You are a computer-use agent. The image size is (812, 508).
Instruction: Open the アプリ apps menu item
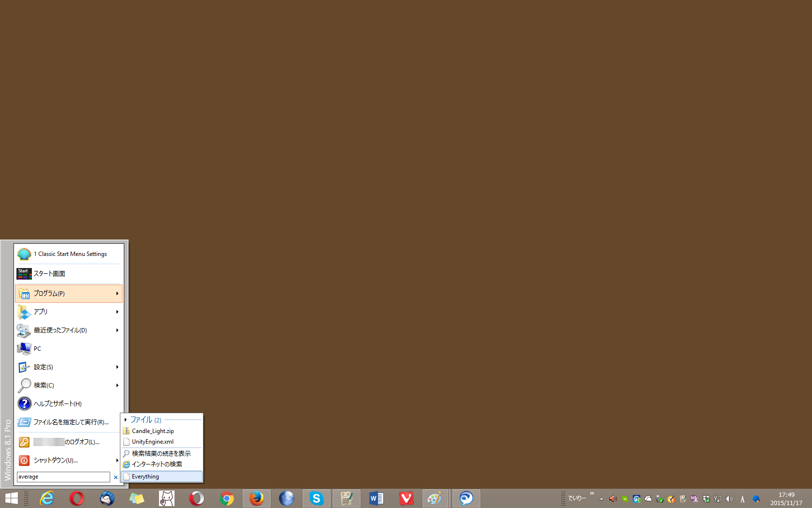[69, 312]
